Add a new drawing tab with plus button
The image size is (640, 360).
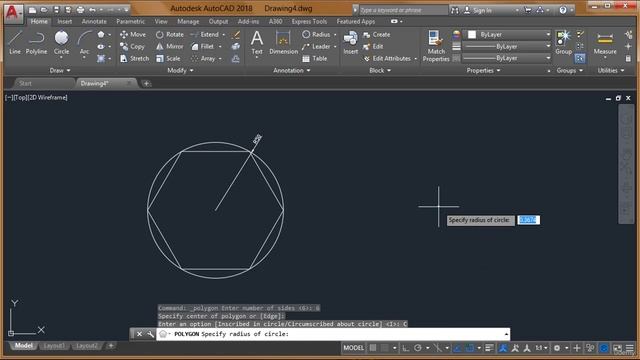[x=146, y=84]
